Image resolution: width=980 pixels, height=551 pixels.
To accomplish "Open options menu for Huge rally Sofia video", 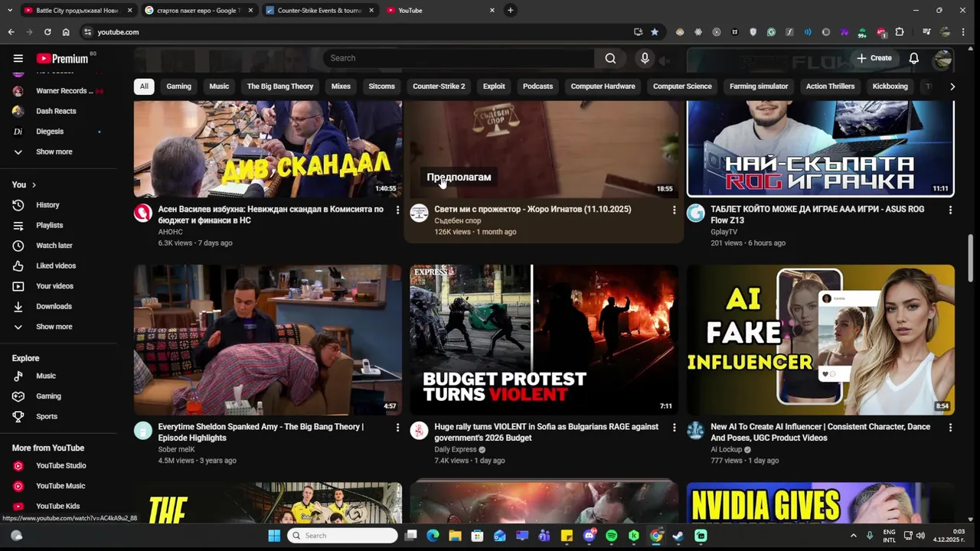I will (x=674, y=427).
